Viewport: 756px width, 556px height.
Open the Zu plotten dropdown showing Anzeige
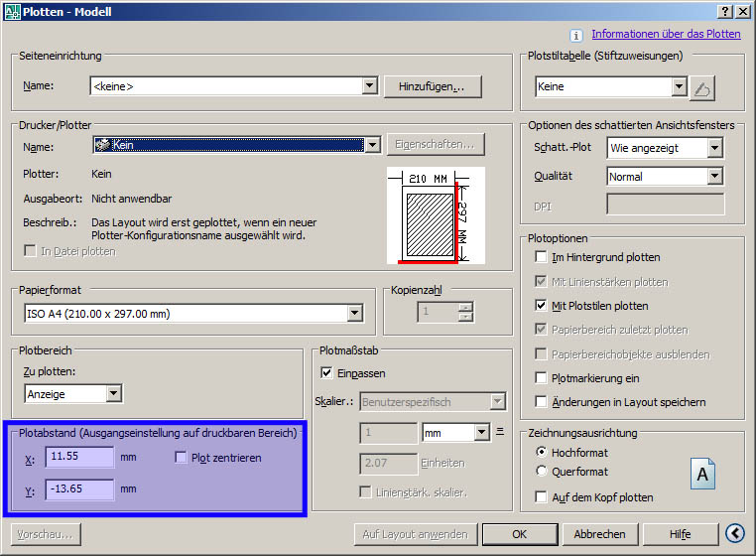click(113, 393)
